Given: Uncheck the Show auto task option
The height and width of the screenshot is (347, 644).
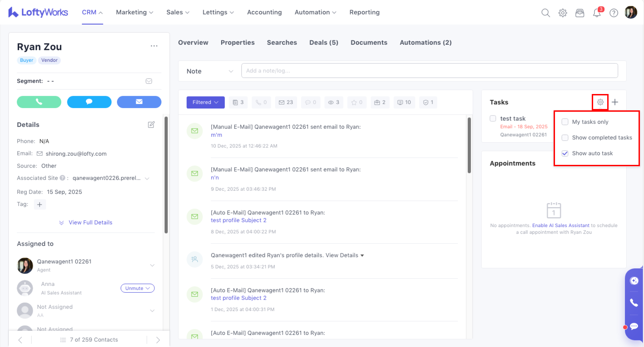Looking at the screenshot, I should click(x=565, y=153).
